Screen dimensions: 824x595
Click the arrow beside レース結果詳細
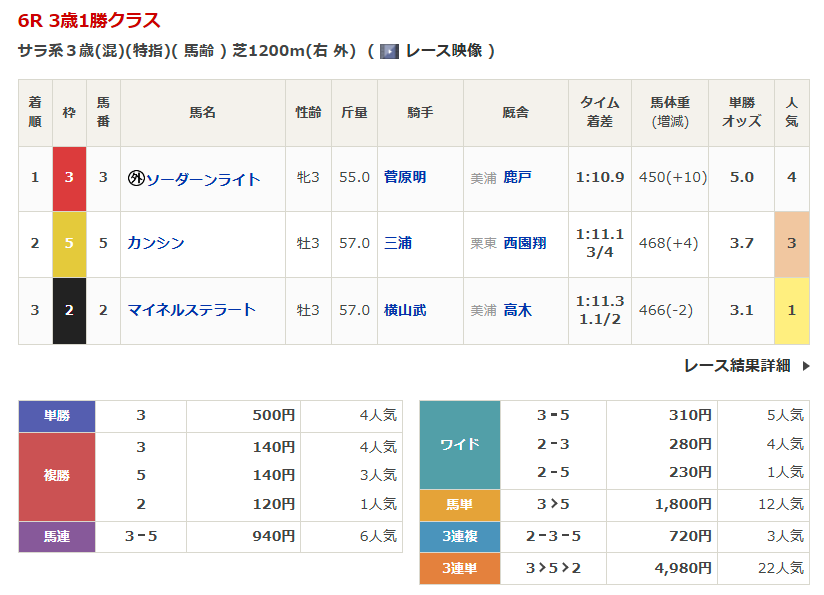[806, 366]
